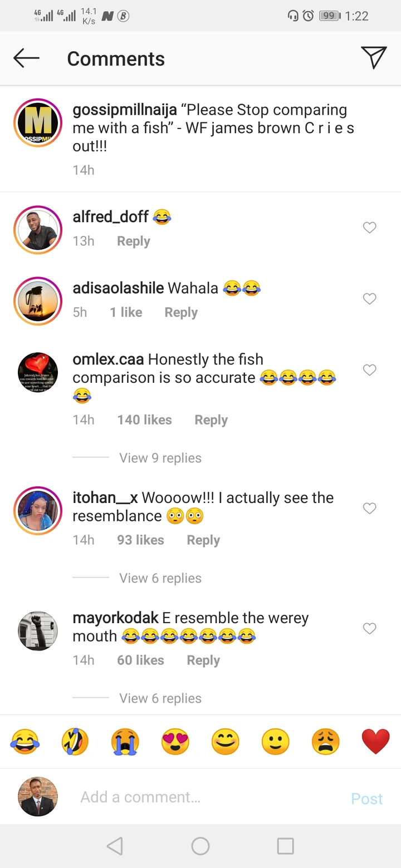Insert the crying loudly emoji

[125, 742]
